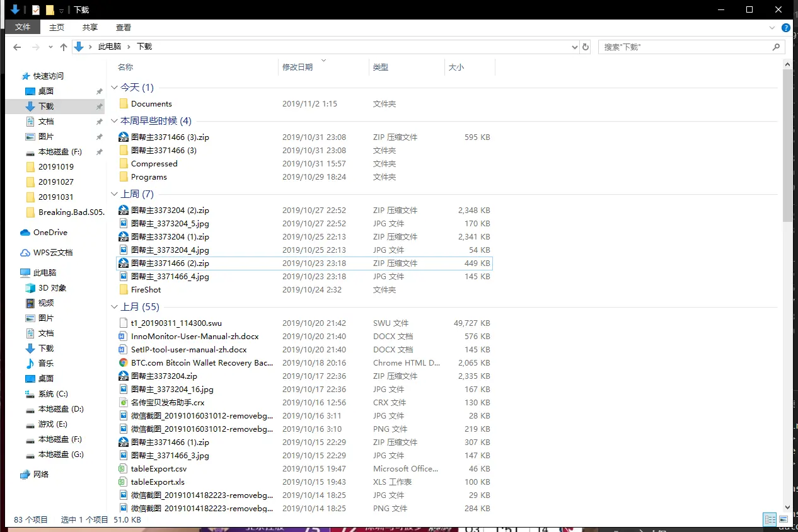Click the Up one level arrow

point(63,47)
